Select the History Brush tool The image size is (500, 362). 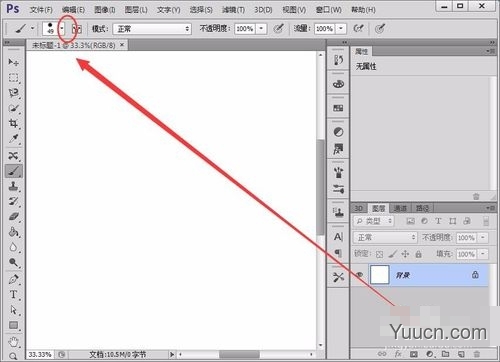coord(13,201)
